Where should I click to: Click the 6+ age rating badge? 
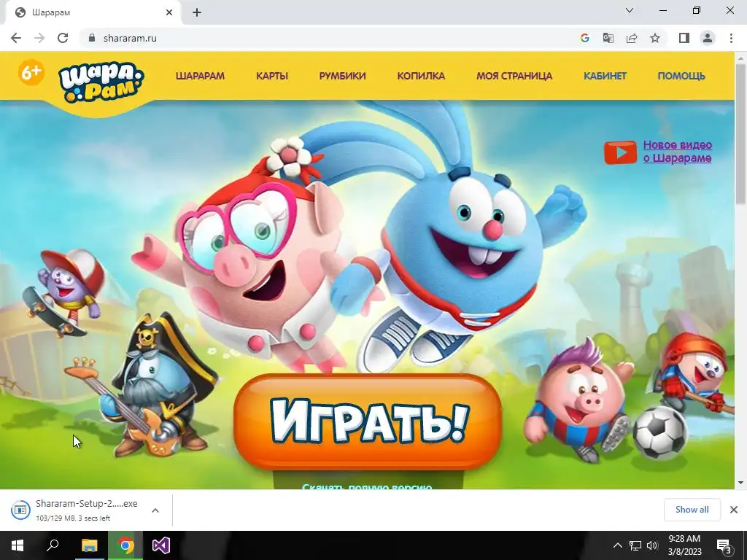pyautogui.click(x=31, y=73)
